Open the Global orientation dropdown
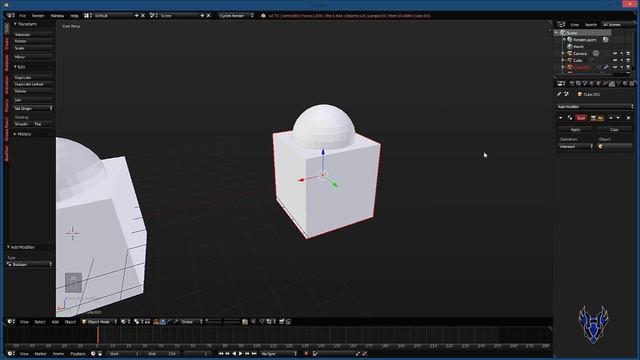This screenshot has height=360, width=640. 191,322
